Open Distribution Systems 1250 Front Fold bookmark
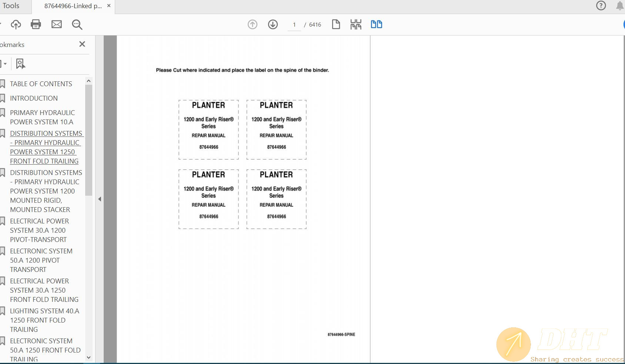Screen dimensions: 625x364 [45, 147]
